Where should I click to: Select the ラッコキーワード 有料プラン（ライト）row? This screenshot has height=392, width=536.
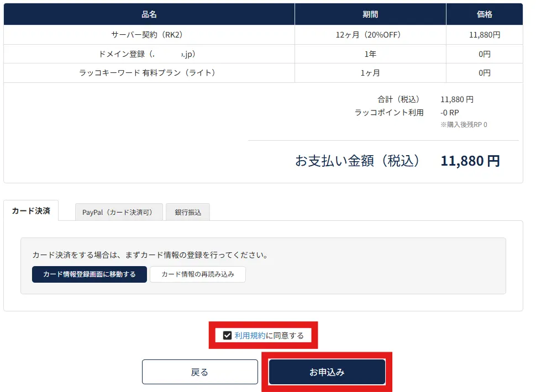coord(149,72)
